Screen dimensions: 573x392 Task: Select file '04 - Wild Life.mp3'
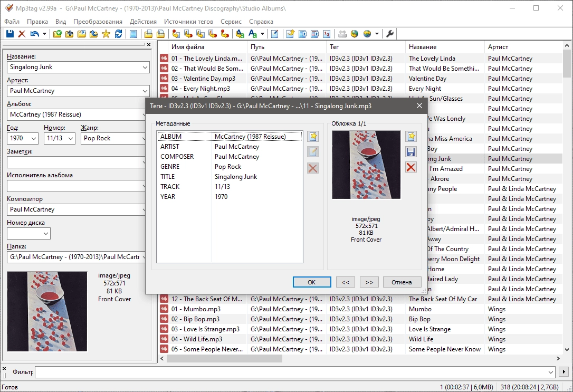(197, 339)
